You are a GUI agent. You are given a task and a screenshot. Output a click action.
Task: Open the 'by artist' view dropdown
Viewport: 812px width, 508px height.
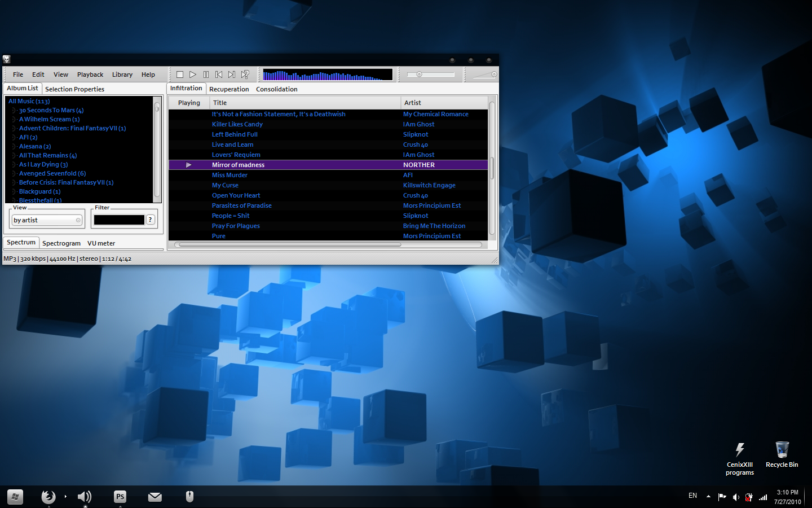(x=47, y=220)
